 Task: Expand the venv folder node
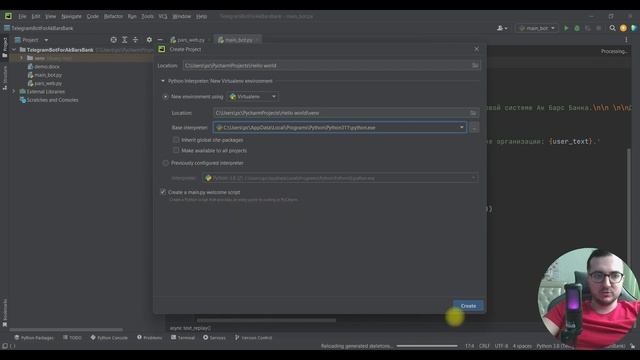[22, 58]
